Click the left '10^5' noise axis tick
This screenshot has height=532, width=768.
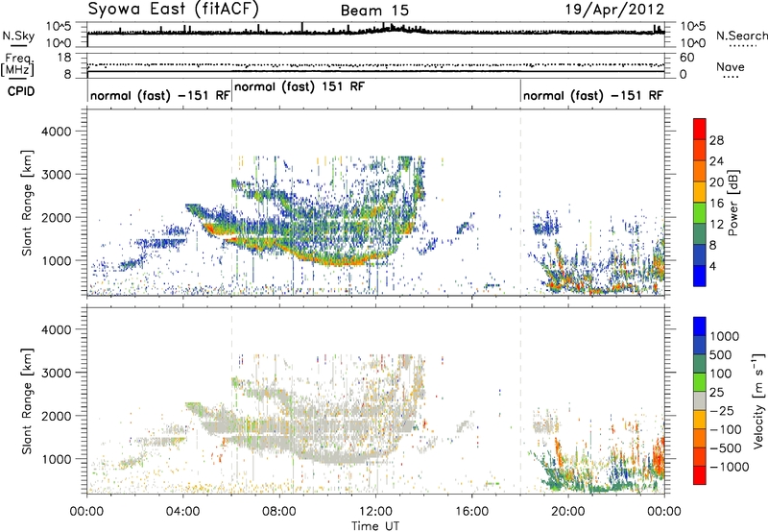coord(59,26)
